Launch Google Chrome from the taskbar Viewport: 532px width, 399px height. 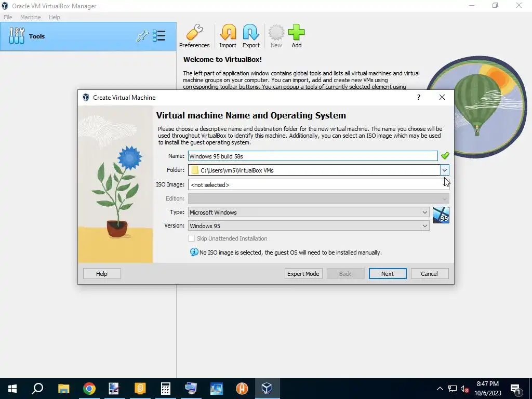click(x=89, y=389)
